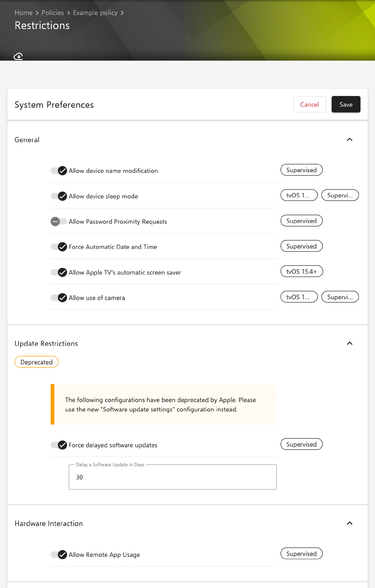Click the cloud download icon in header
The image size is (375, 588).
[18, 56]
